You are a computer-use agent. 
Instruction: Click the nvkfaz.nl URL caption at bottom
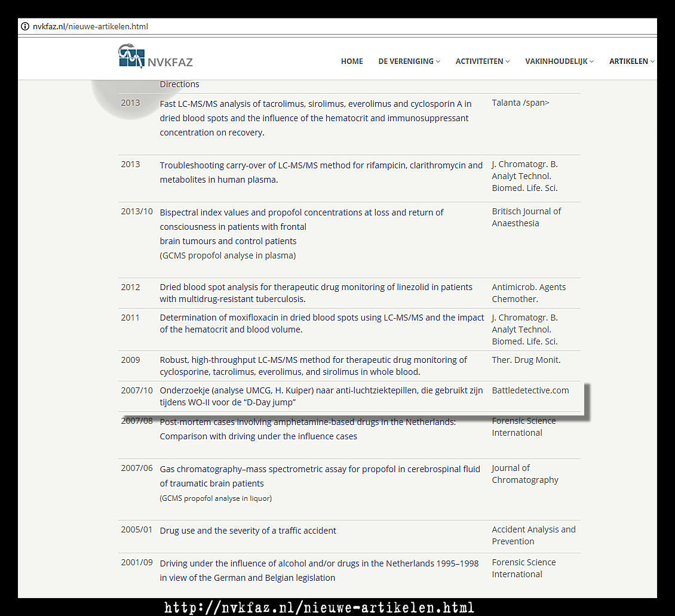pyautogui.click(x=320, y=608)
